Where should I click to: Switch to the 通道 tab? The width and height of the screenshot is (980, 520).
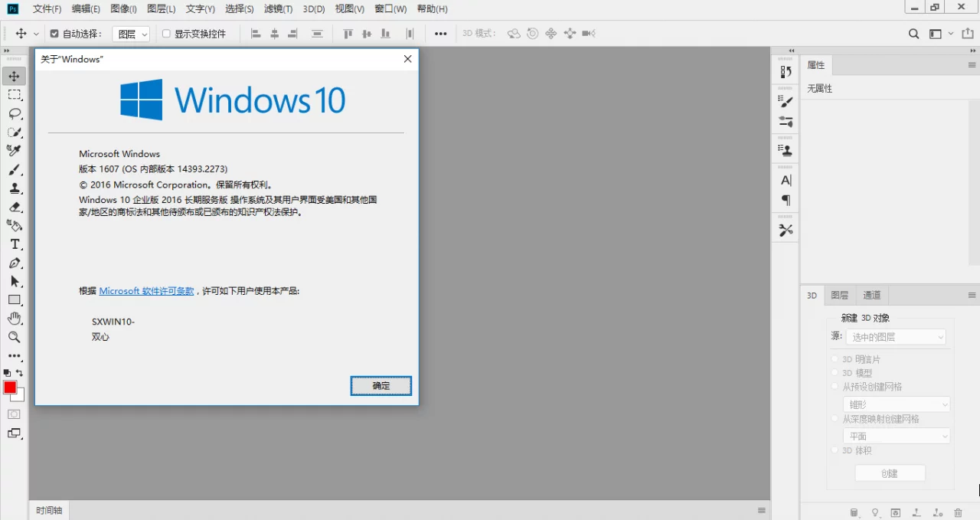[871, 295]
